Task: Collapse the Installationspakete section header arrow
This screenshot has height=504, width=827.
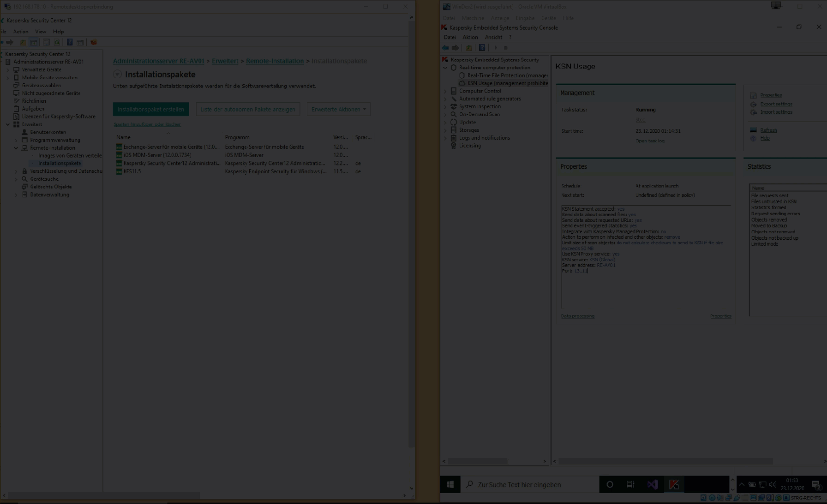Action: (117, 74)
